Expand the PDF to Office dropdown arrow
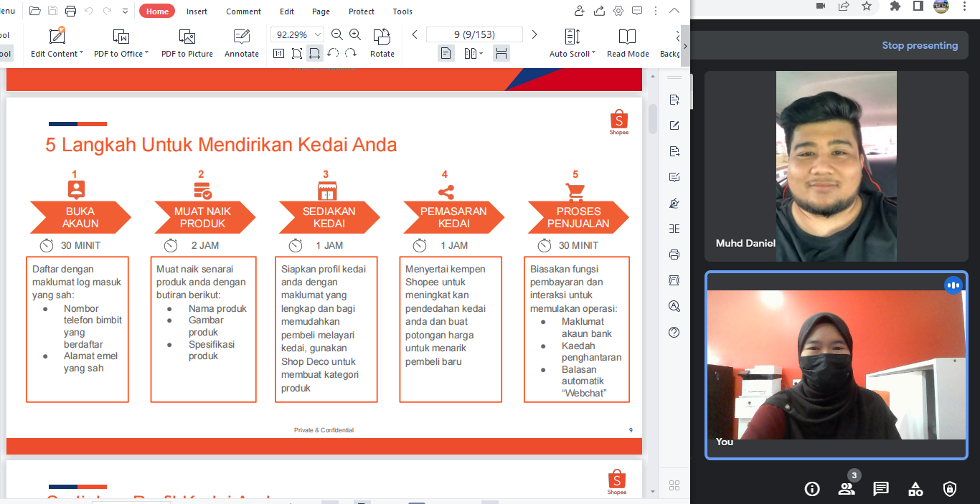This screenshot has width=980, height=504. [x=146, y=54]
